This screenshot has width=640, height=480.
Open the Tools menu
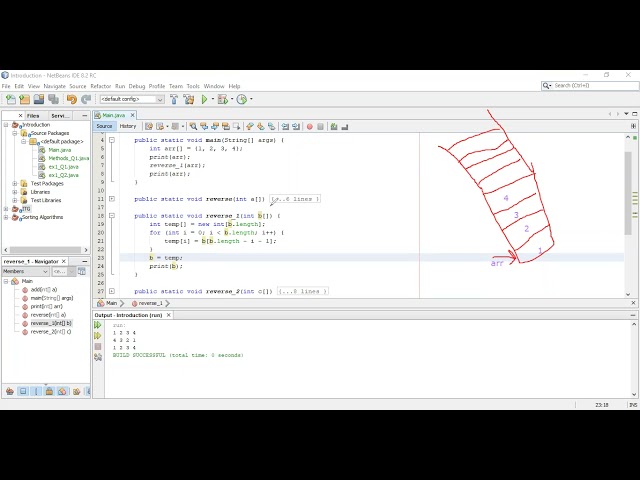pos(193,86)
